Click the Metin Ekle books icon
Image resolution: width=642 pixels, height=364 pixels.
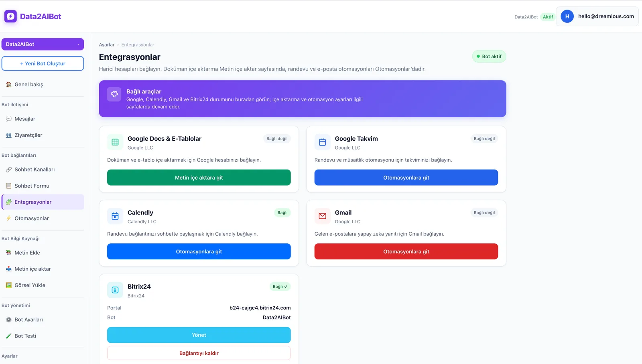(x=9, y=253)
